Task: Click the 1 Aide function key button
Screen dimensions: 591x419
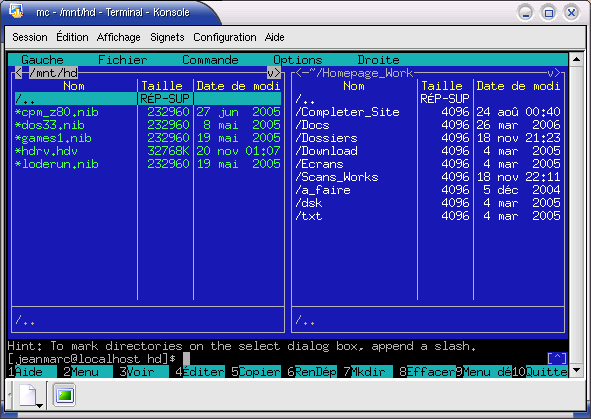Action: tap(32, 372)
